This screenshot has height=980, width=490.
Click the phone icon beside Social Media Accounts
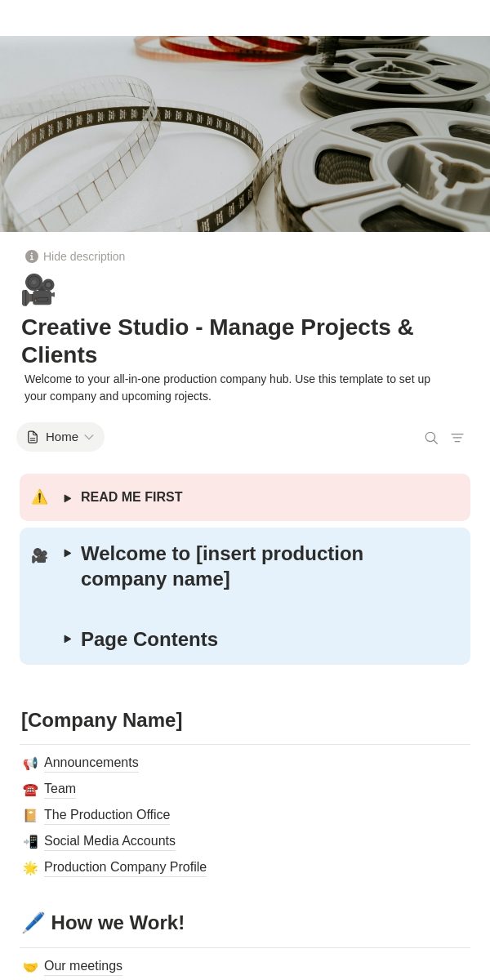30,842
